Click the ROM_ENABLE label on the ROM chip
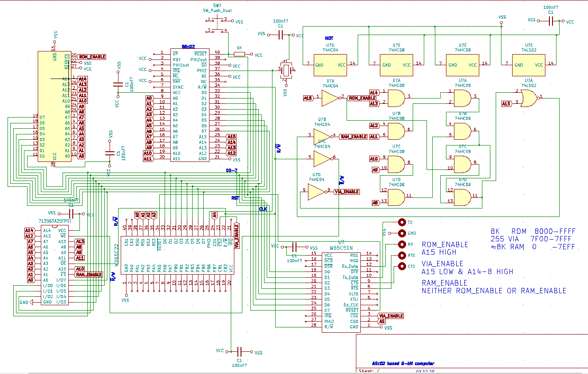588x374 pixels. (x=92, y=57)
